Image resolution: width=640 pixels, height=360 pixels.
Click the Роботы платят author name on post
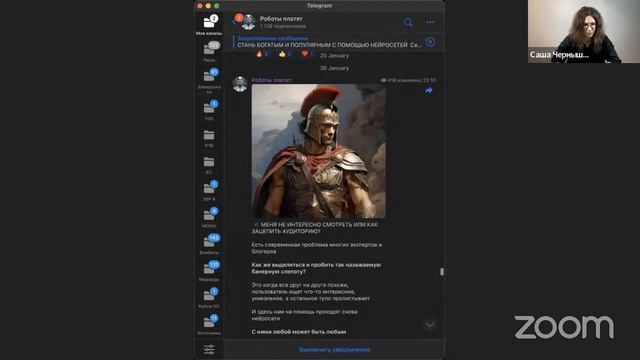pyautogui.click(x=271, y=80)
